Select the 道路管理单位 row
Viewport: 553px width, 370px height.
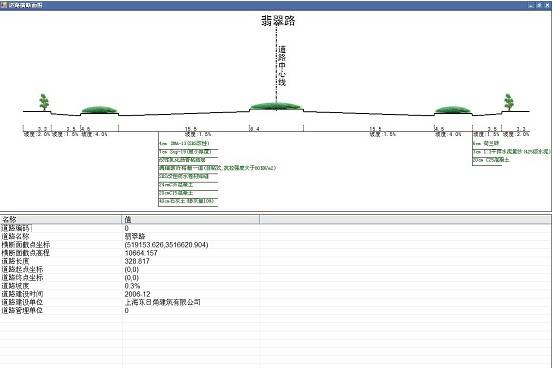pos(275,311)
